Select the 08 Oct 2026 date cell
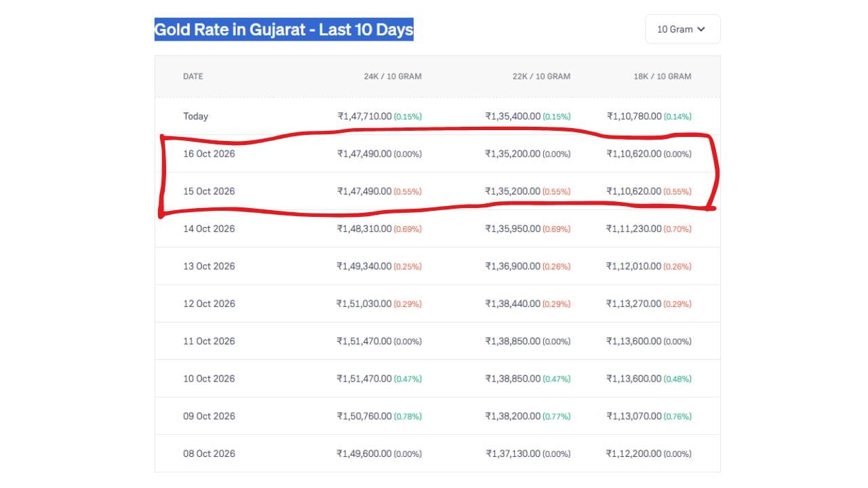The width and height of the screenshot is (868, 488). click(209, 454)
